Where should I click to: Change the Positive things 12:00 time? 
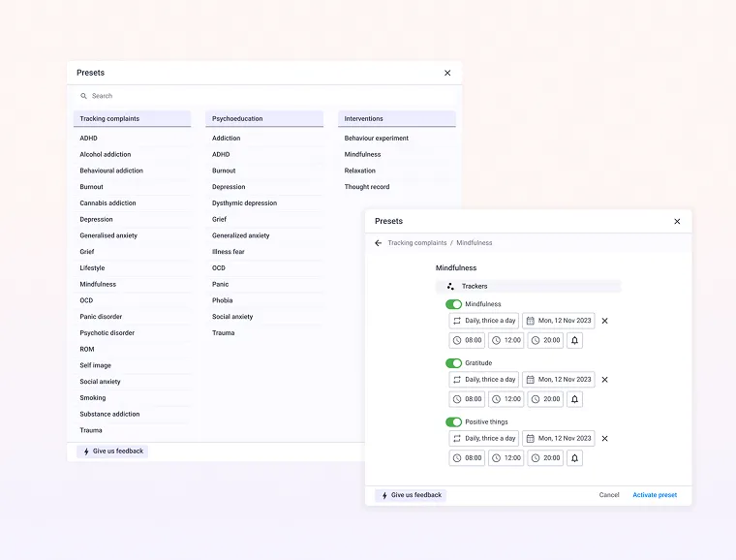click(506, 457)
